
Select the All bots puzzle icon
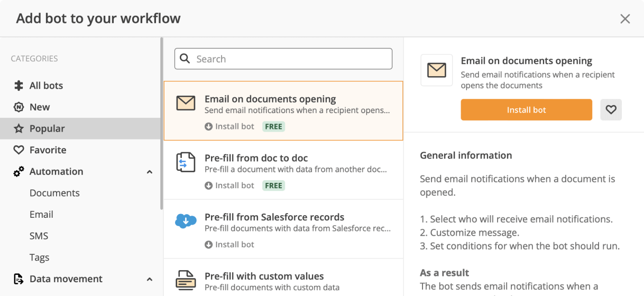pyautogui.click(x=19, y=86)
